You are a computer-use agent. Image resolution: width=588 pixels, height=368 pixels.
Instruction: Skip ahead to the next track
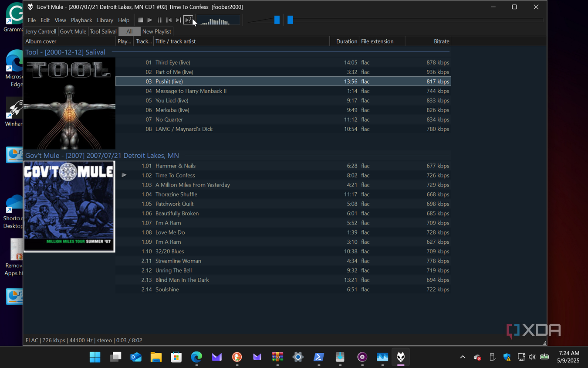pos(179,20)
